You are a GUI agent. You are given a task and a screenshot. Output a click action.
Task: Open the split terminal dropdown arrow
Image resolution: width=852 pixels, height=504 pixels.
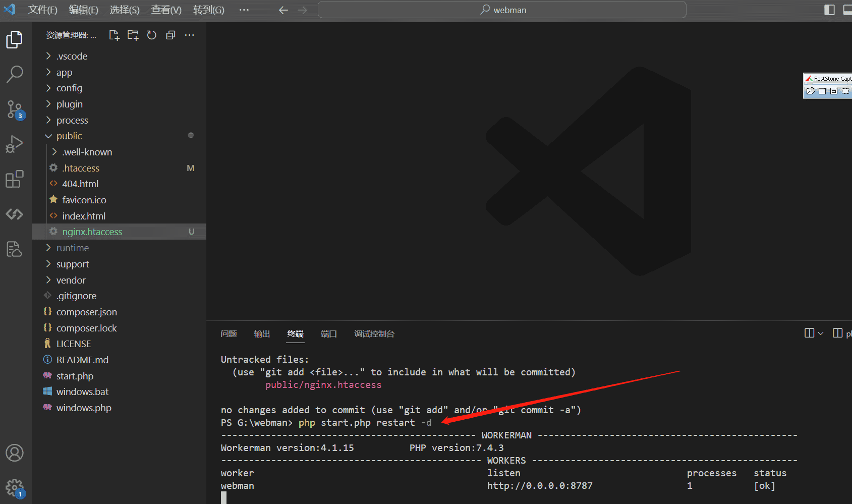pyautogui.click(x=821, y=333)
